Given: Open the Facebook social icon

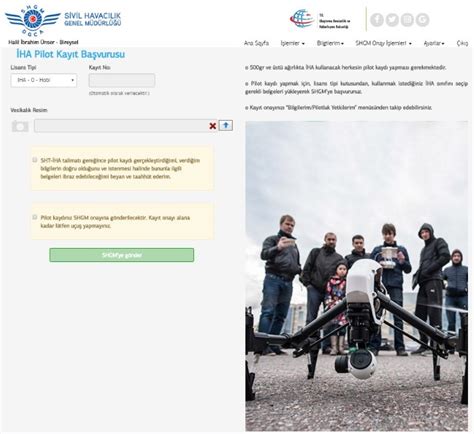Looking at the screenshot, I should click(x=377, y=20).
